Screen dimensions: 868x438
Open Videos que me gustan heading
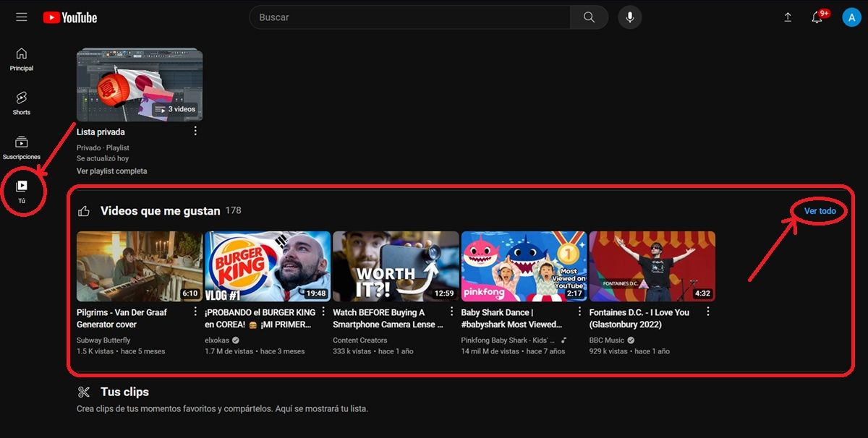160,211
